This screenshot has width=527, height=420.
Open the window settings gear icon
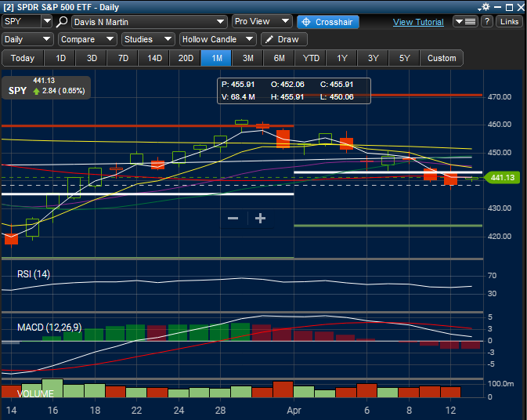tap(485, 7)
